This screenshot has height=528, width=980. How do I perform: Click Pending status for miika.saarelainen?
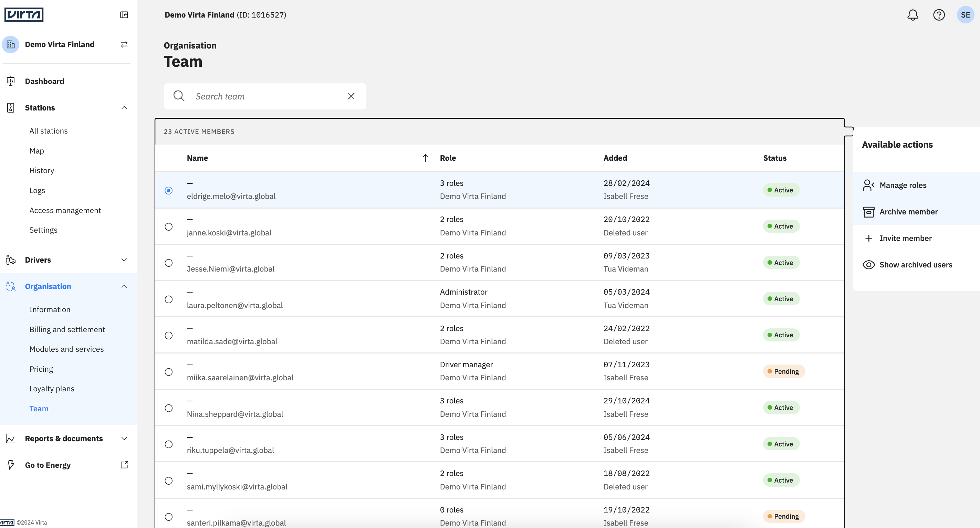pyautogui.click(x=784, y=371)
